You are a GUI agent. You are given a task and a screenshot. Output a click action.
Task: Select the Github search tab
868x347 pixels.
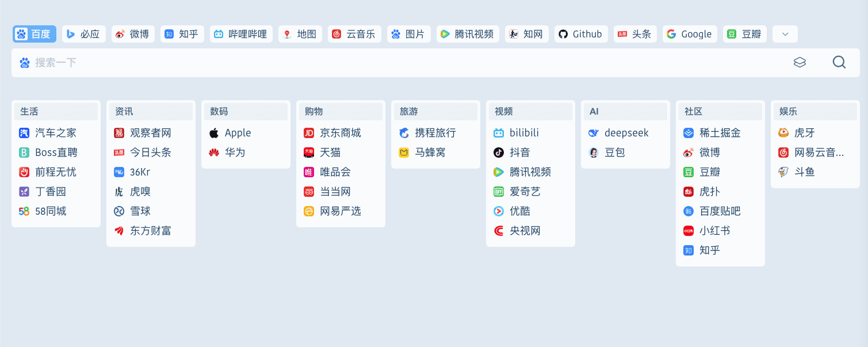coord(580,34)
